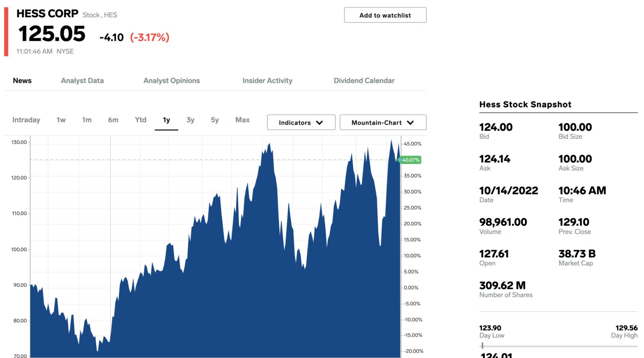Image resolution: width=644 pixels, height=358 pixels.
Task: Open the News tab
Action: click(22, 81)
